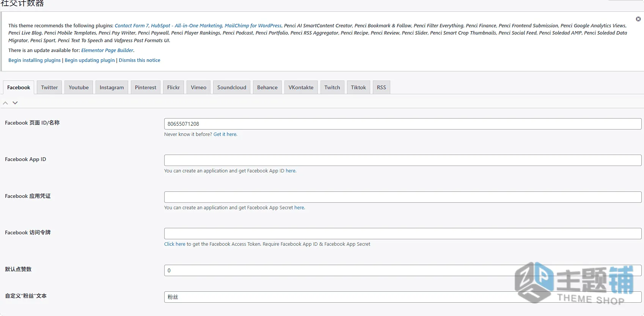Switch to the Facebook tab
Image resolution: width=644 pixels, height=316 pixels.
pos(19,87)
